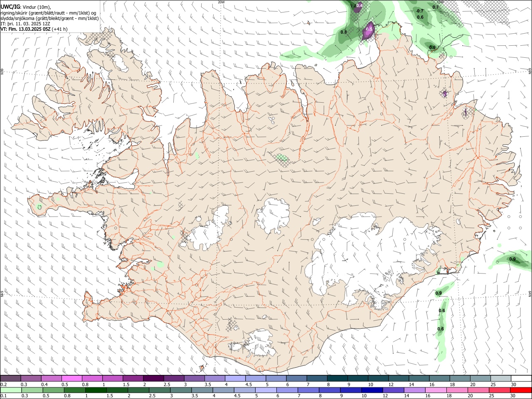Click the '0.8' precipitation value on the map
The height and width of the screenshot is (399, 532).
point(344,32)
